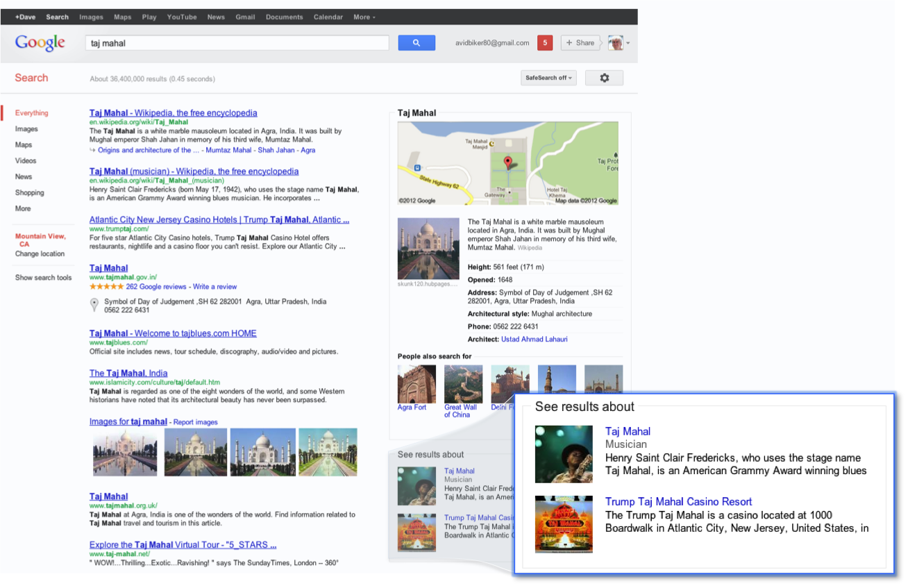This screenshot has height=588, width=908.
Task: Click your profile picture avatar
Action: pos(615,42)
